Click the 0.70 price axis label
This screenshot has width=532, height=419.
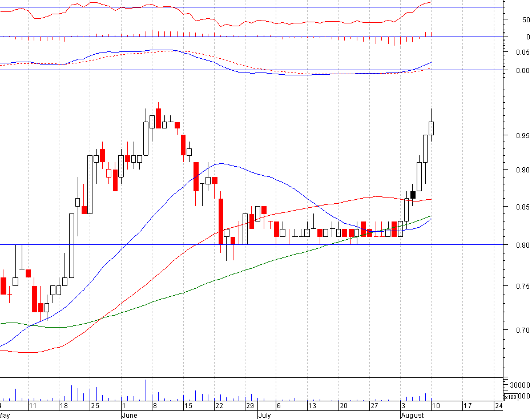522,330
